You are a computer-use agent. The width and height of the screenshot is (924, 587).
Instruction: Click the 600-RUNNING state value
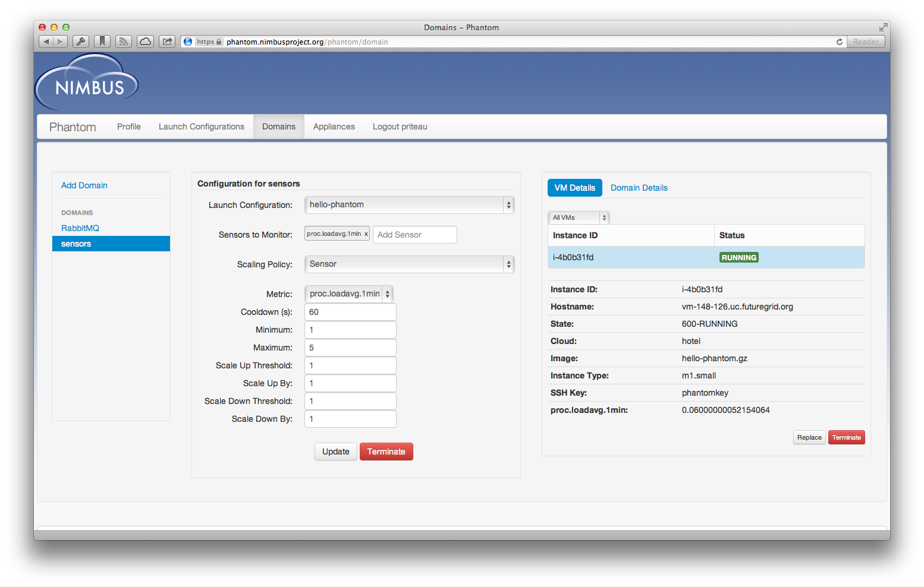click(709, 324)
